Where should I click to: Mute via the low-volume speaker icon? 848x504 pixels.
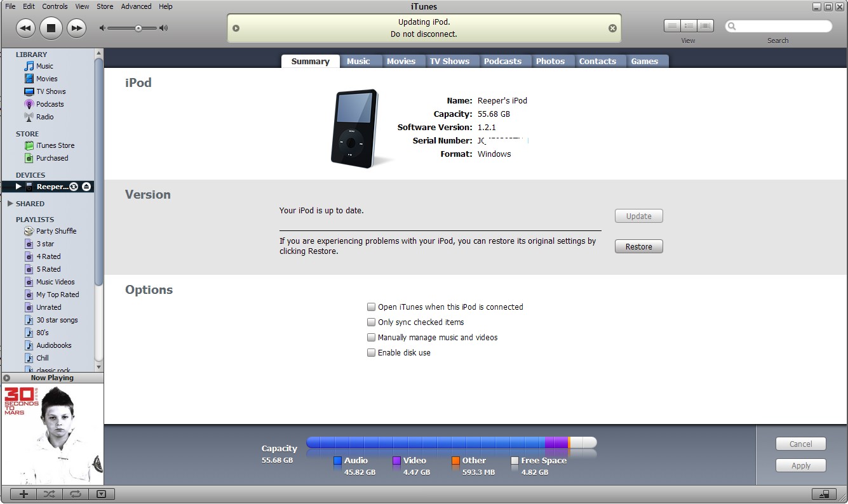[x=102, y=28]
